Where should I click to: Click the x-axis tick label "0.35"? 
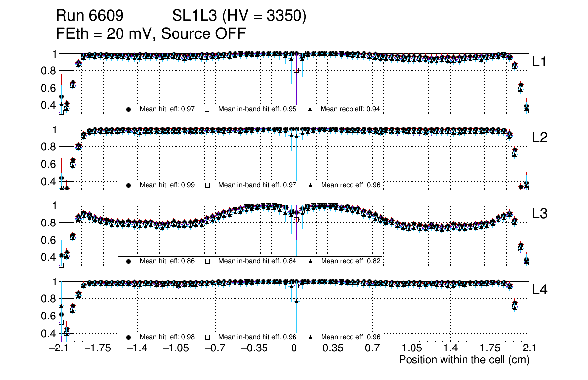click(x=333, y=348)
